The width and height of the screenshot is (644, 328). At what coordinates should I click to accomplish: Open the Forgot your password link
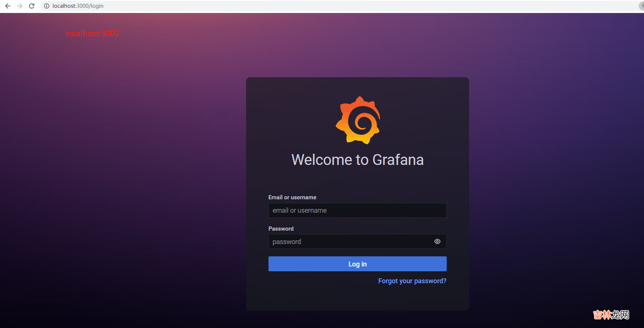tap(412, 281)
